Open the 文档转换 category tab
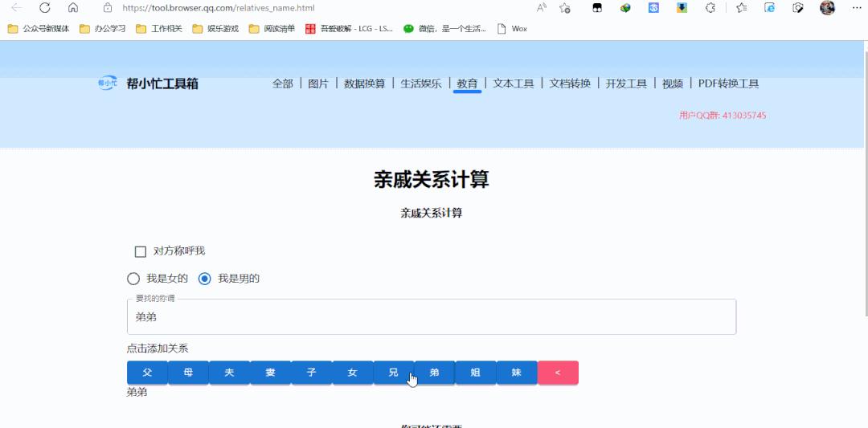The height and width of the screenshot is (428, 868). 570,84
